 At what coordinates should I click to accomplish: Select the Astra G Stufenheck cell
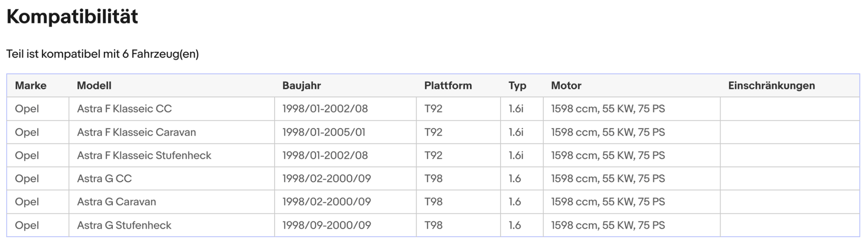pos(124,225)
